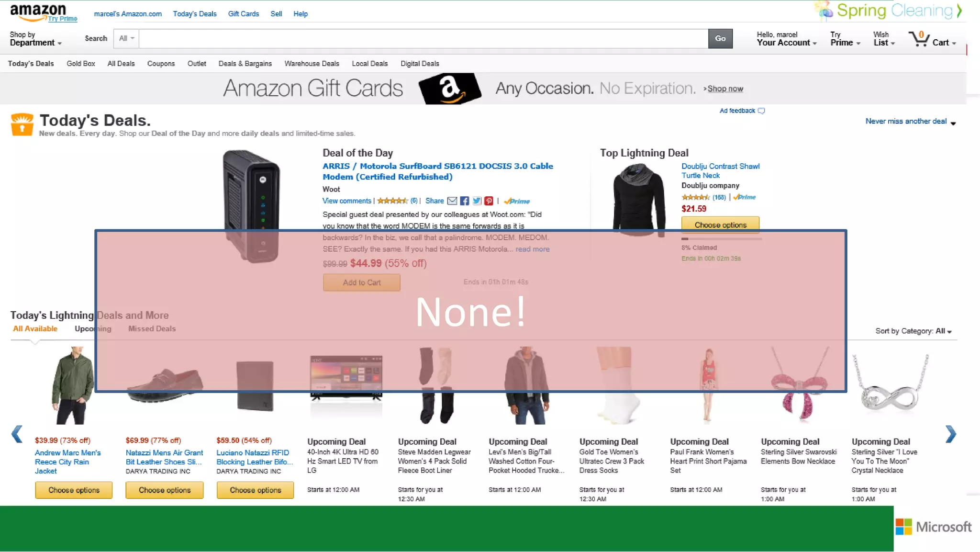Viewport: 980px width, 552px height.
Task: Expand Shop by Department menu
Action: [x=36, y=39]
